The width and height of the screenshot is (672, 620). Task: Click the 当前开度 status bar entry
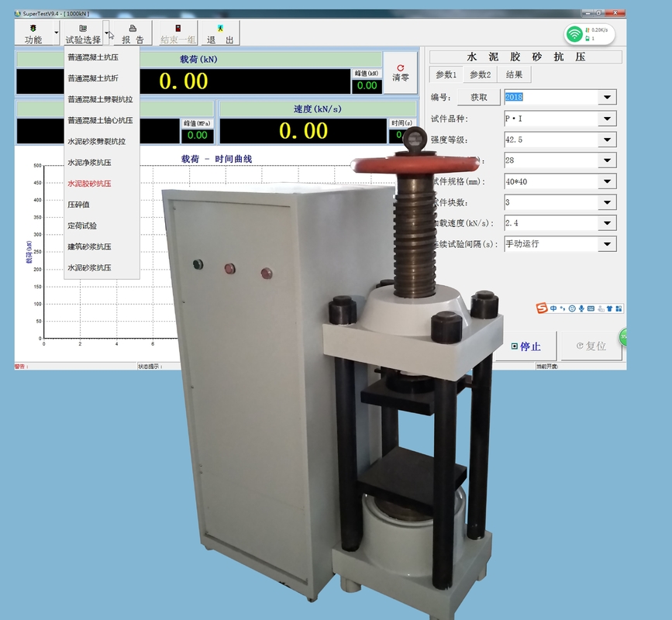point(547,367)
